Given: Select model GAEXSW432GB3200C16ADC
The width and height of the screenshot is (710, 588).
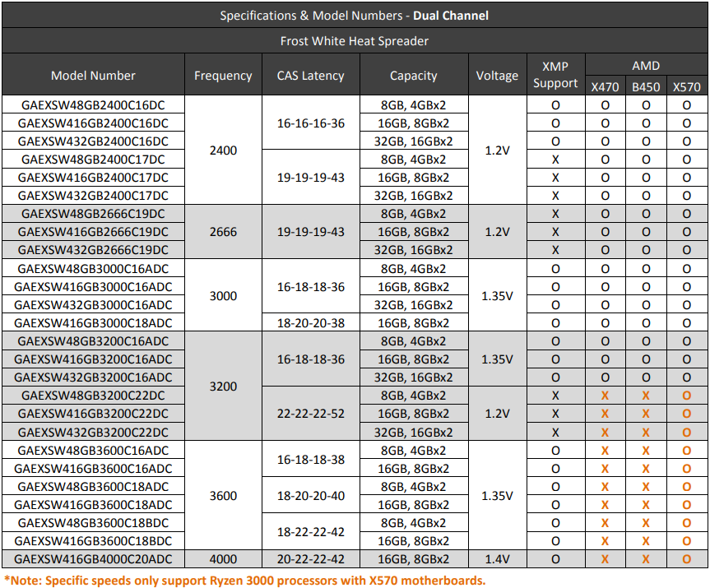Looking at the screenshot, I should point(93,377).
